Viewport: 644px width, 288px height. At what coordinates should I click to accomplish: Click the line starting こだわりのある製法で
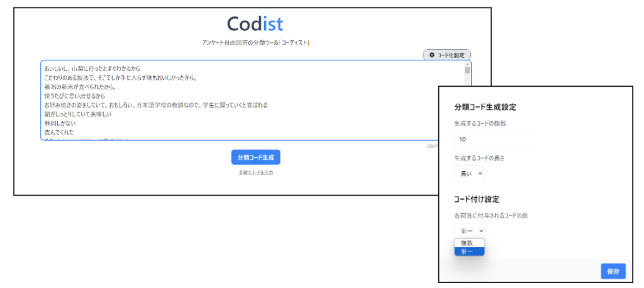(121, 77)
